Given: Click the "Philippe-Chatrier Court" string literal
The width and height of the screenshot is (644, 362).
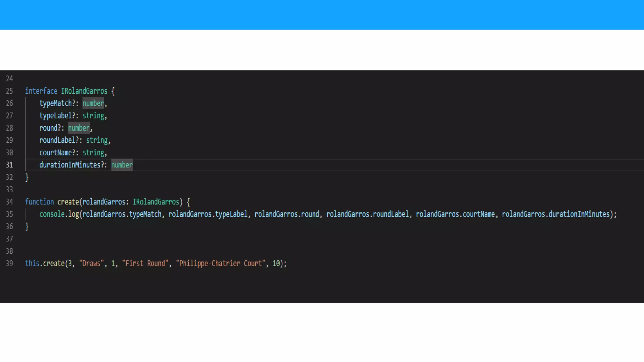Looking at the screenshot, I should click(x=221, y=263).
